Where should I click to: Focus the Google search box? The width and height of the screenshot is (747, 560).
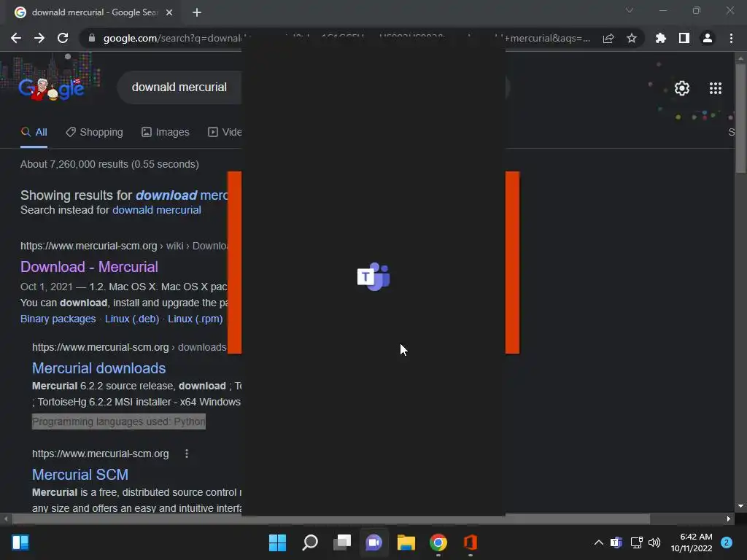pyautogui.click(x=179, y=87)
